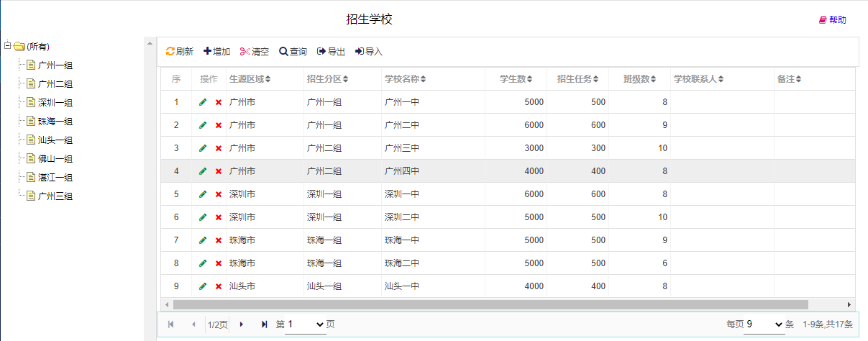Delete row 6 深圳二中 with red X
Viewport: 868px width, 341px height.
tap(219, 217)
